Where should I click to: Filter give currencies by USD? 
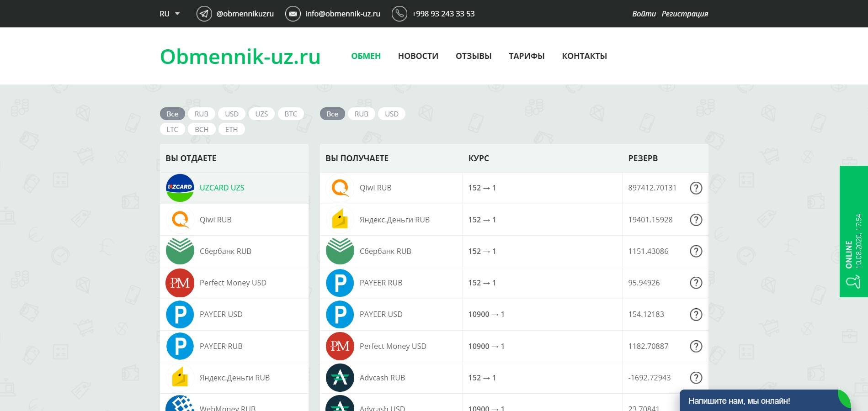point(232,114)
